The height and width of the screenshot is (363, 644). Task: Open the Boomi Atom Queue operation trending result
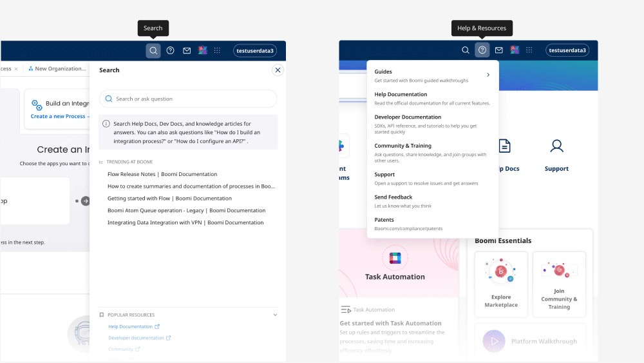pos(186,210)
